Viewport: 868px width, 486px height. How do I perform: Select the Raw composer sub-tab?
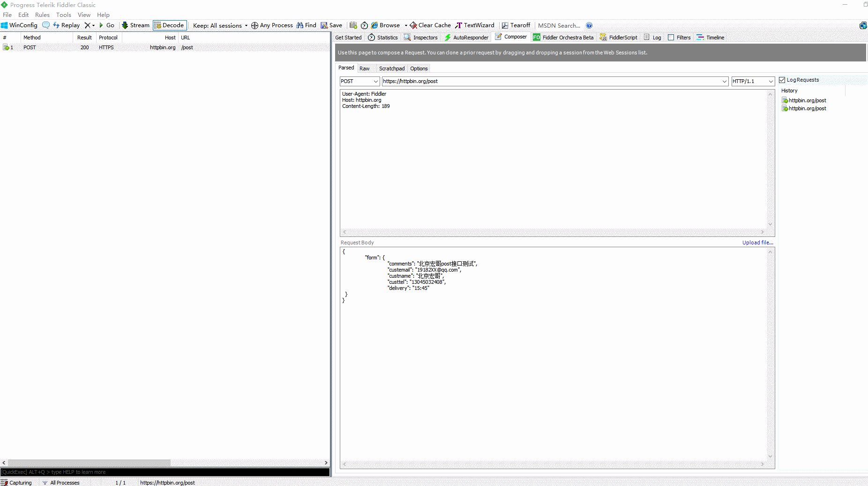(365, 68)
